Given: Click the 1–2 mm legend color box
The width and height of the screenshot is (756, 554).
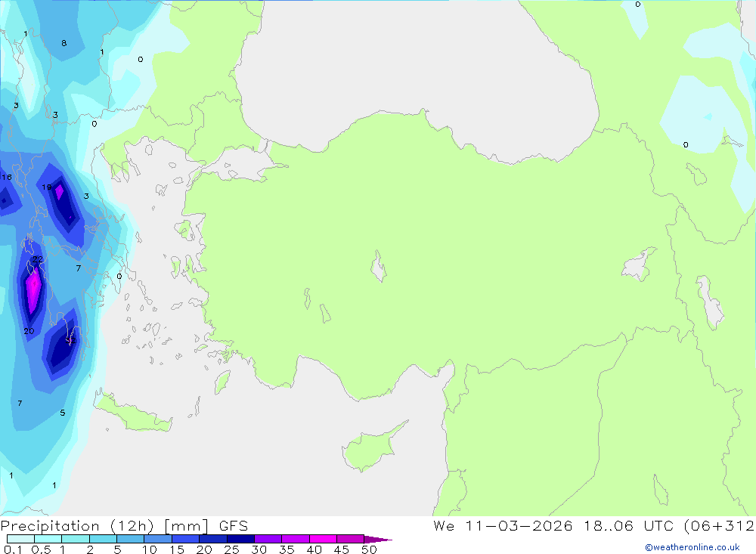Looking at the screenshot, I should (x=76, y=539).
